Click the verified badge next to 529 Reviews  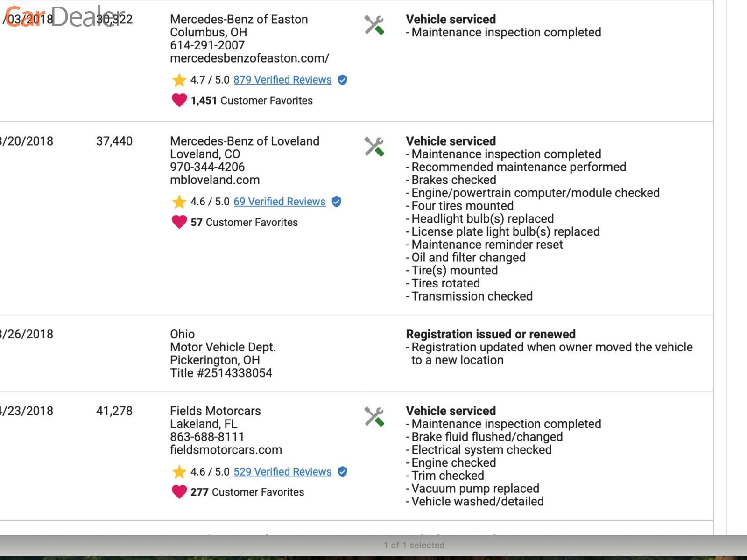[343, 472]
